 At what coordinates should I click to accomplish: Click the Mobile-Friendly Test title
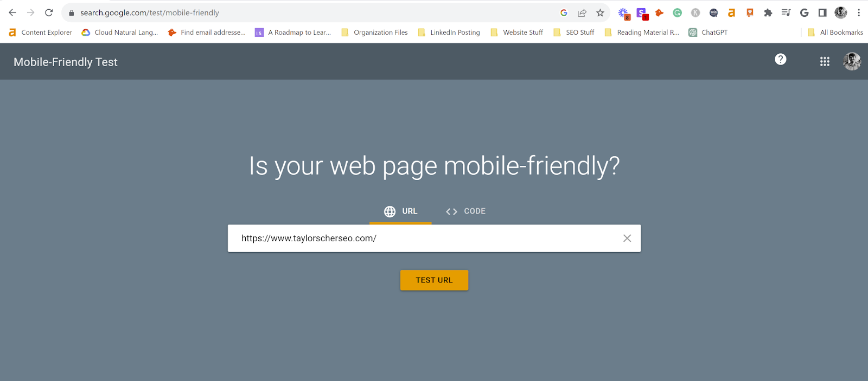pos(66,62)
